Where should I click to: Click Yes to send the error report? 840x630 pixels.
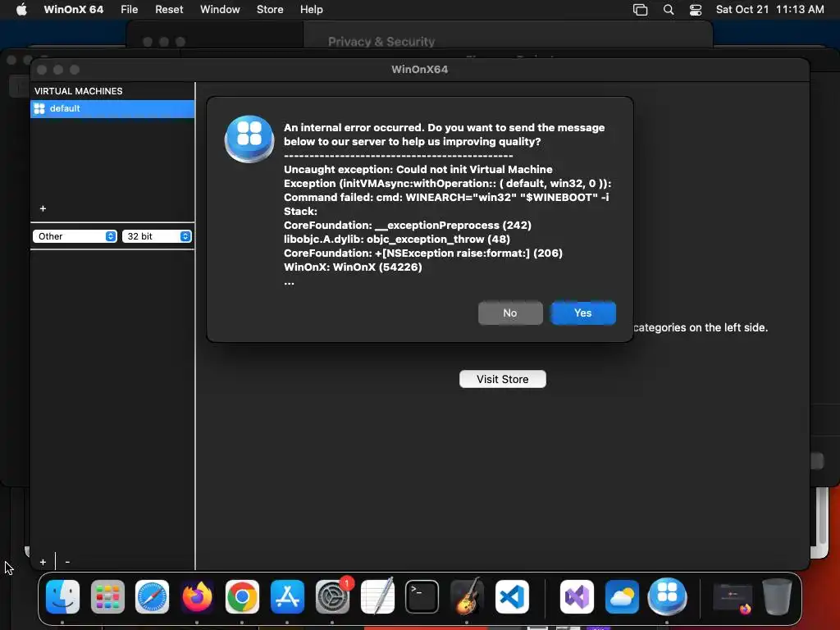coord(583,313)
